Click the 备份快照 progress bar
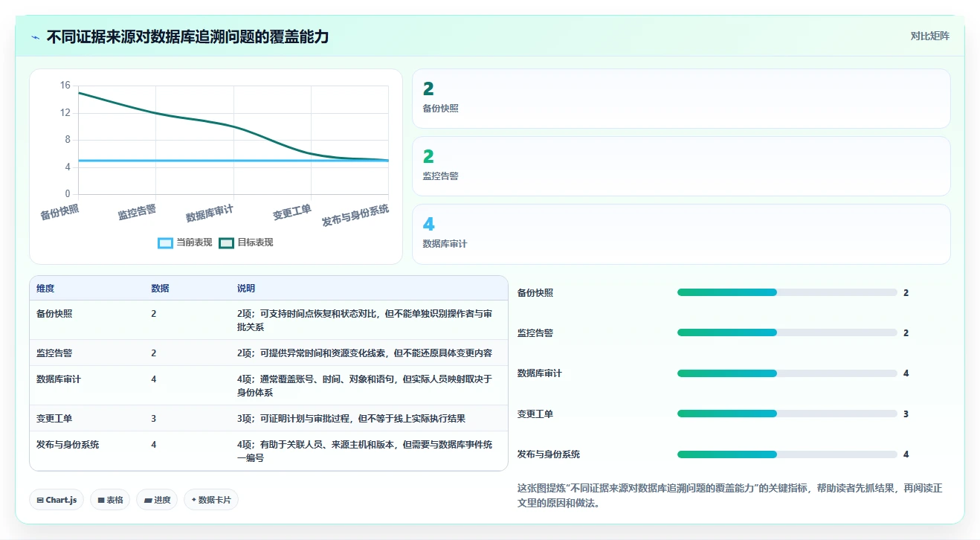 (787, 292)
